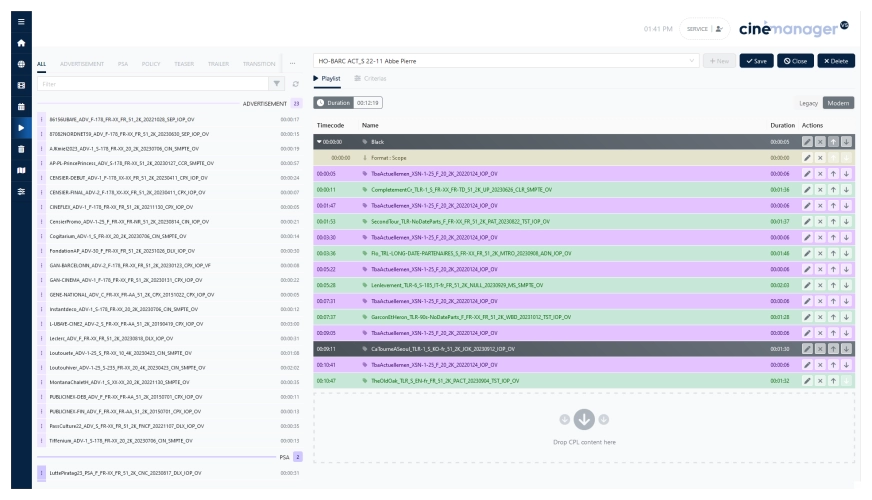Refresh the content list
872x500 pixels.
tap(295, 84)
